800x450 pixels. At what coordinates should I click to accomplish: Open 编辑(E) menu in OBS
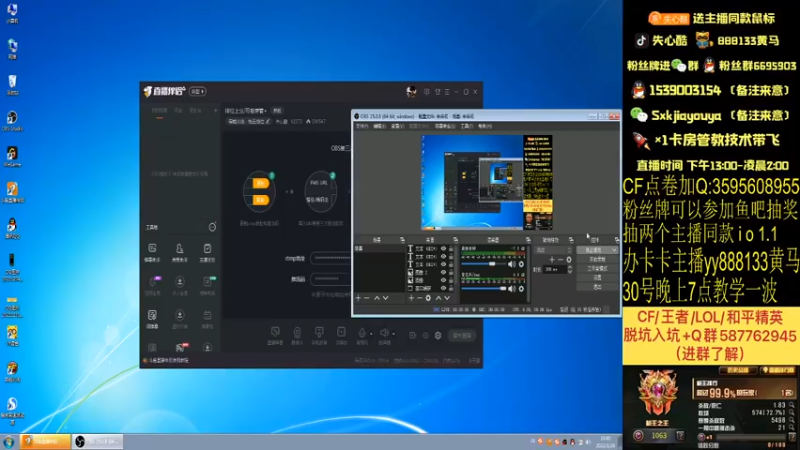point(380,126)
